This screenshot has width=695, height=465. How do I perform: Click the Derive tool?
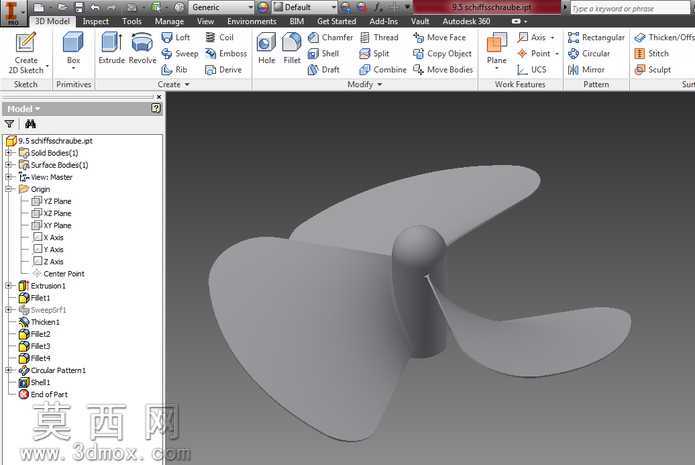tap(223, 70)
